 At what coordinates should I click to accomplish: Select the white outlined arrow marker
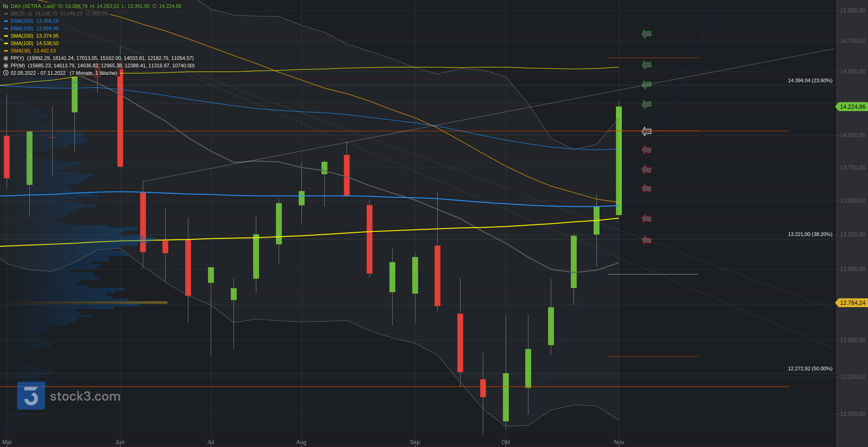(647, 131)
